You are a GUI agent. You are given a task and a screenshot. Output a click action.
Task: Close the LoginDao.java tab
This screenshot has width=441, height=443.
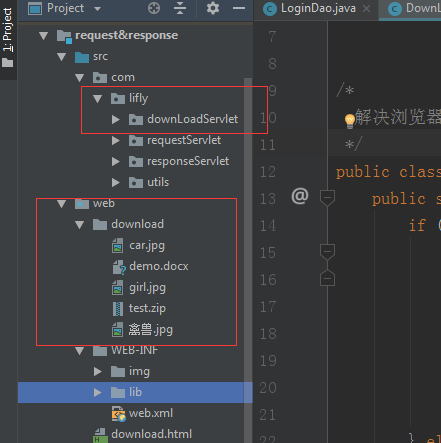[367, 9]
